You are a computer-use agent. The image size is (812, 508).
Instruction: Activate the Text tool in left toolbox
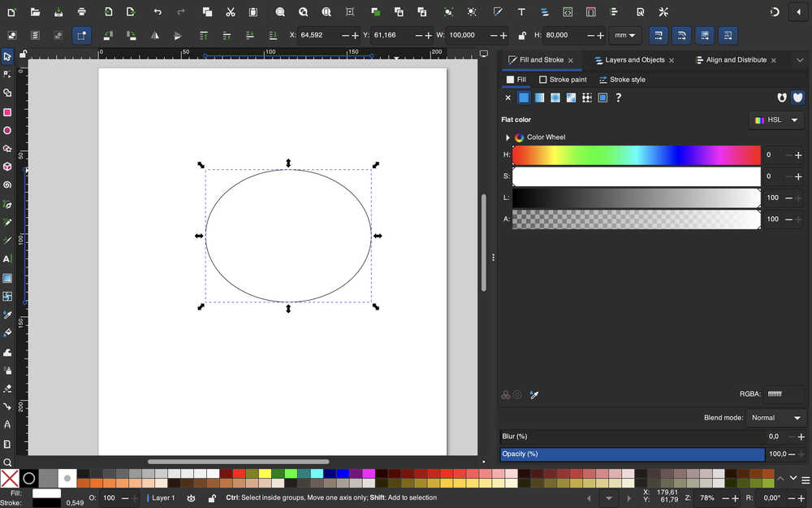pos(7,258)
